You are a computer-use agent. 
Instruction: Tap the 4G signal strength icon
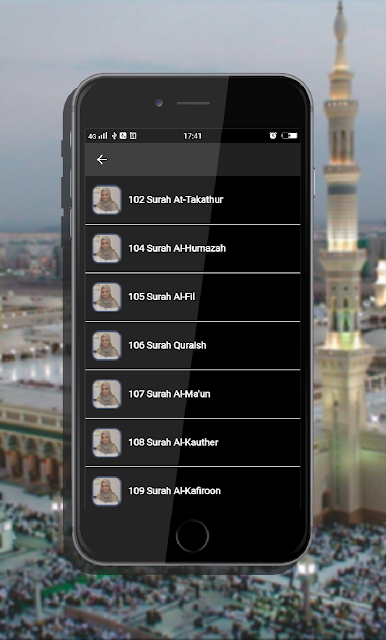(98, 136)
